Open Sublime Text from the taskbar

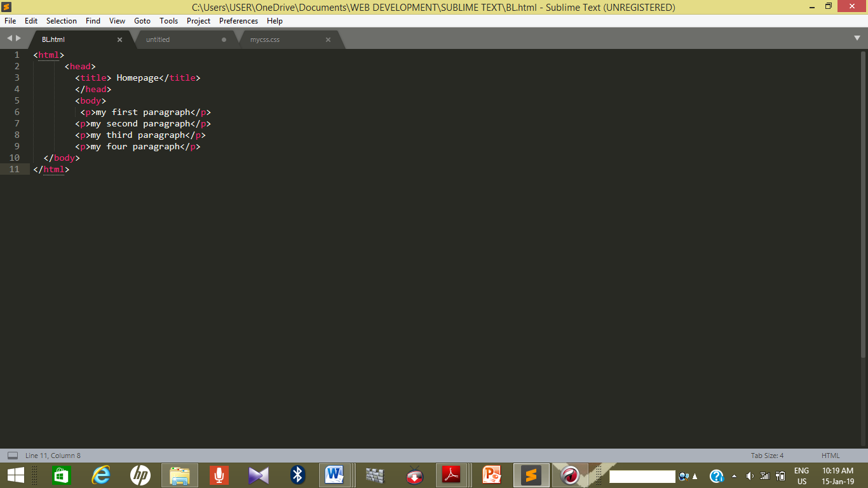[x=531, y=475]
